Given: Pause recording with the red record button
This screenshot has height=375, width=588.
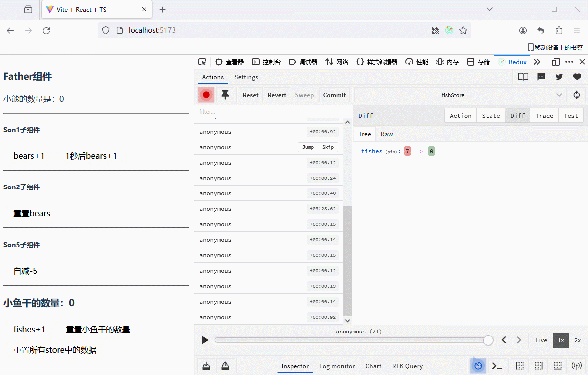Looking at the screenshot, I should tap(206, 95).
